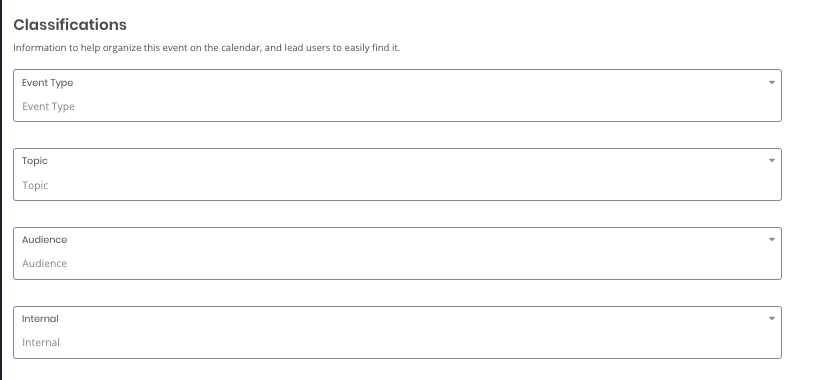
Task: Click empty space between Event Type and Topic
Action: click(x=397, y=135)
